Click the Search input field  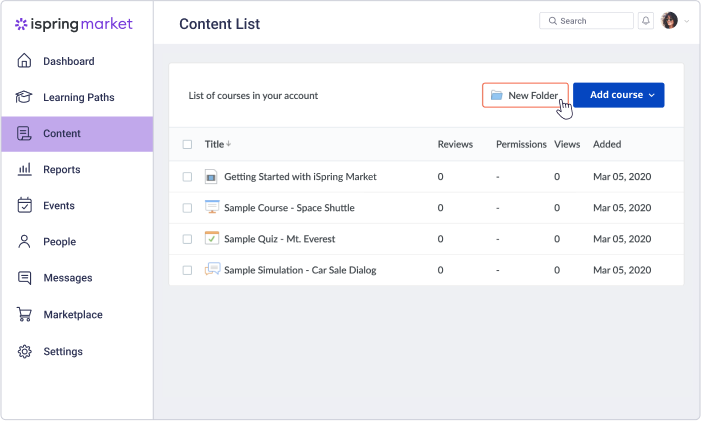(x=586, y=21)
